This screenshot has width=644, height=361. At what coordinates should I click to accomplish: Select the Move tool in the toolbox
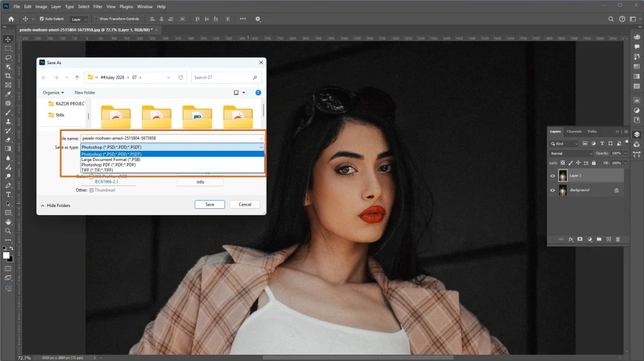pos(8,40)
